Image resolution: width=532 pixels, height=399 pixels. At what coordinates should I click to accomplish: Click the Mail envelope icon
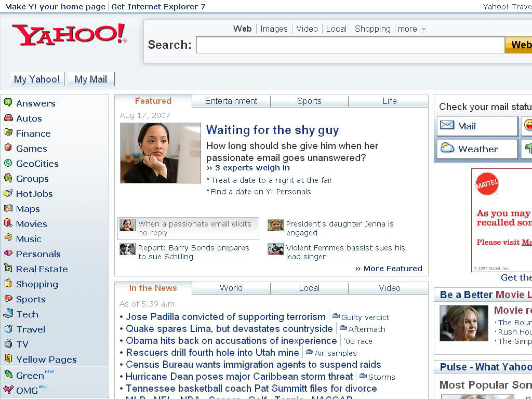click(447, 125)
